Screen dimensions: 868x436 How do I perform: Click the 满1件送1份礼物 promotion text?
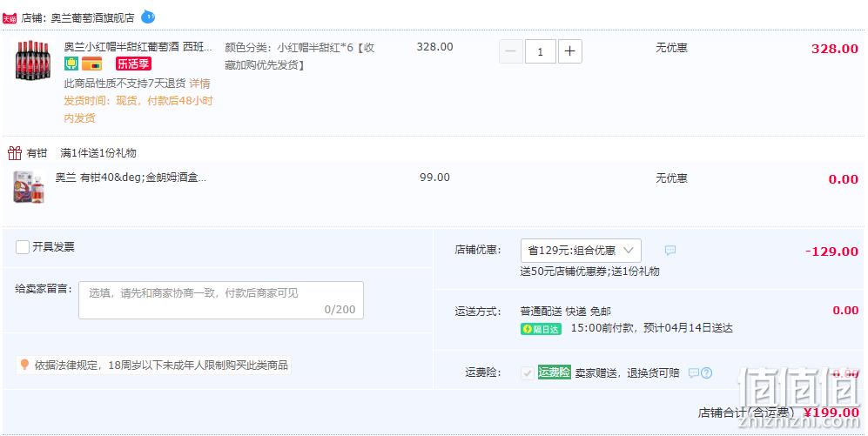(x=98, y=153)
